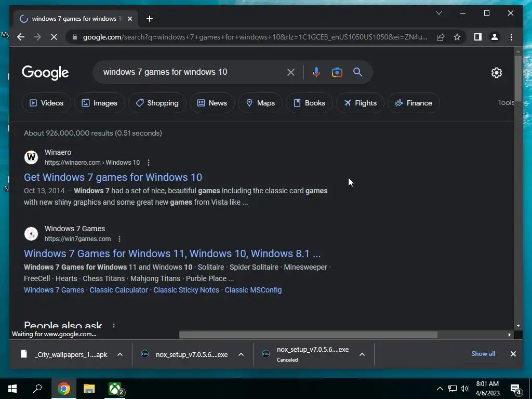Open the Xbox app from taskbar
Viewport: 532px width, 399px height.
(115, 389)
